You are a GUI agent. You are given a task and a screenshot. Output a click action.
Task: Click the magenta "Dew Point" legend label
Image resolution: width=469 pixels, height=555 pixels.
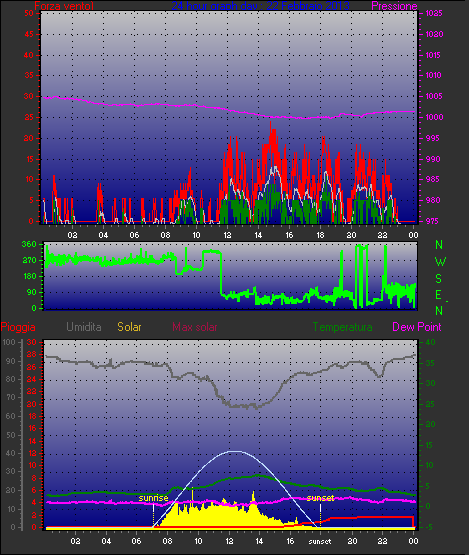(x=417, y=327)
